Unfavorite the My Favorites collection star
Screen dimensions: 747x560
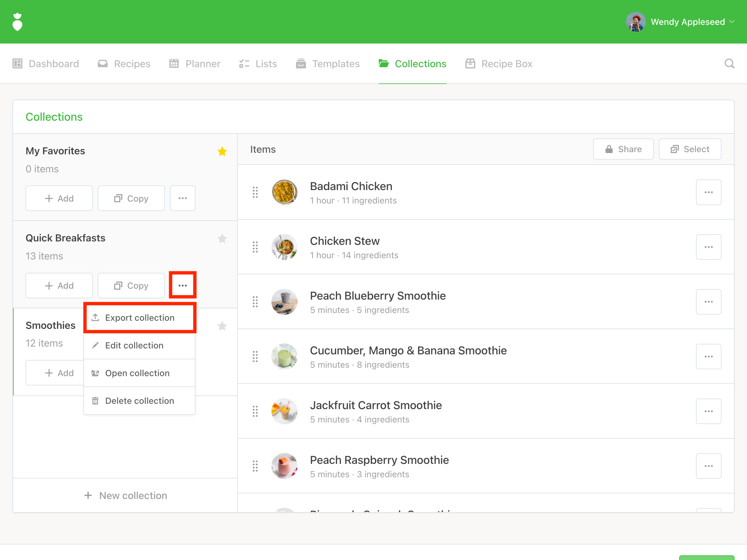222,151
